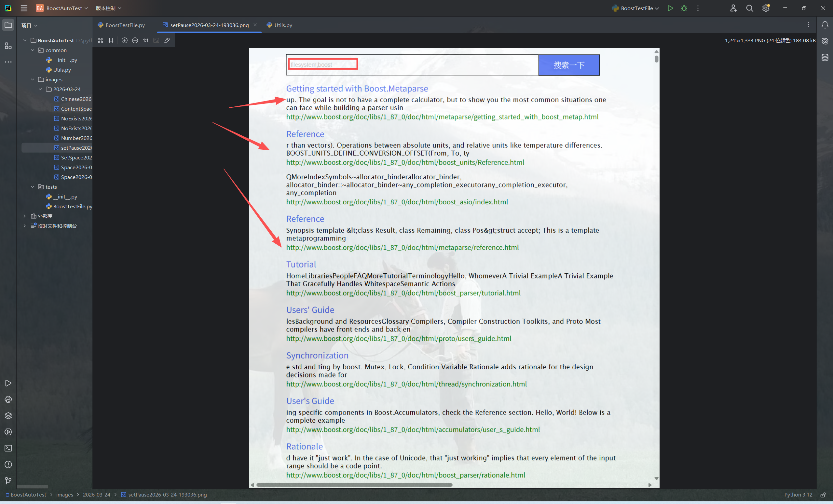Open the Git version control panel
This screenshot has width=833, height=504.
8,480
